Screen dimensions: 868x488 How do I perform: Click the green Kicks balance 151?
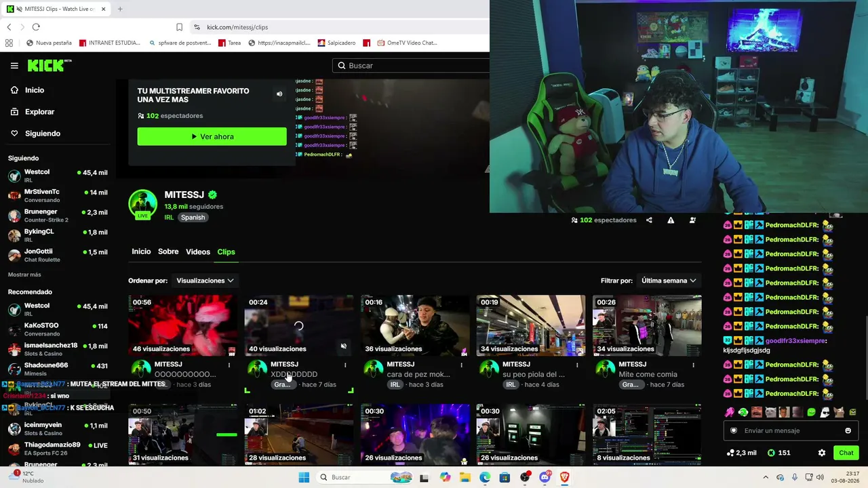[x=778, y=453]
